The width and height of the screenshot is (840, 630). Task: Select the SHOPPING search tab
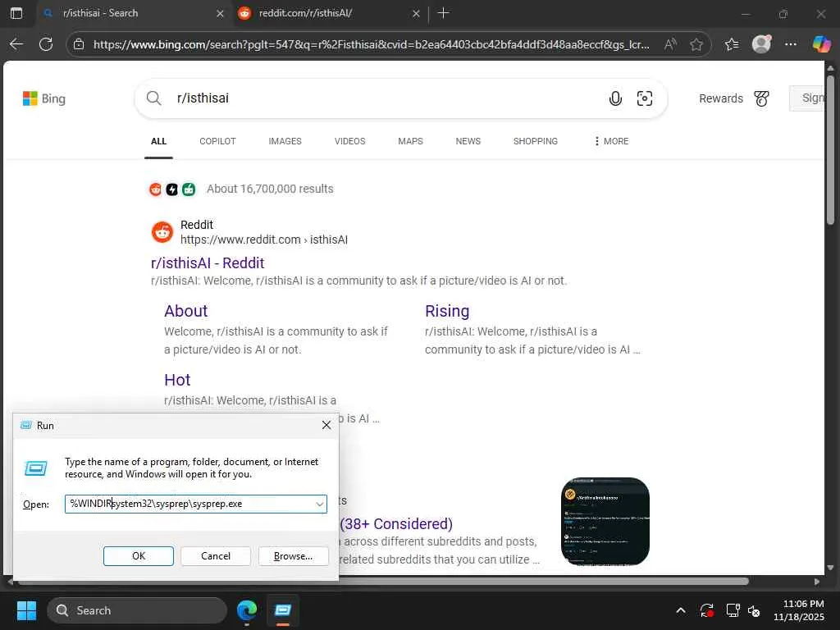point(535,141)
